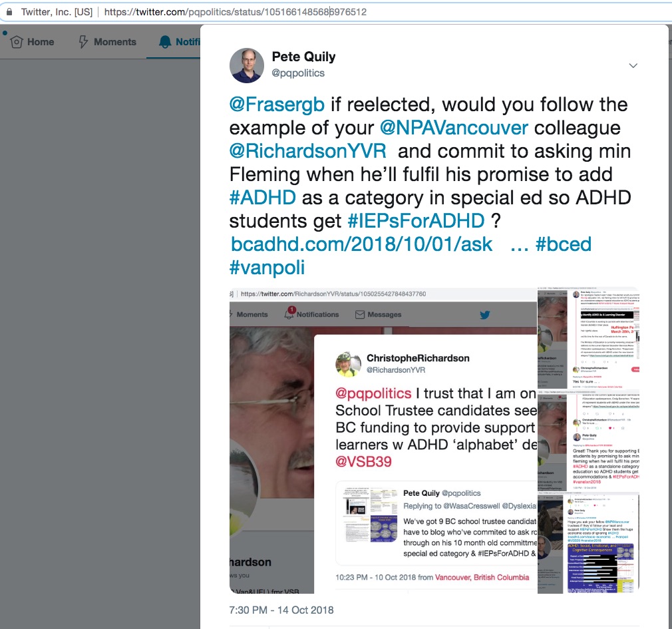
Task: Click the browser address bar URL
Action: (236, 12)
